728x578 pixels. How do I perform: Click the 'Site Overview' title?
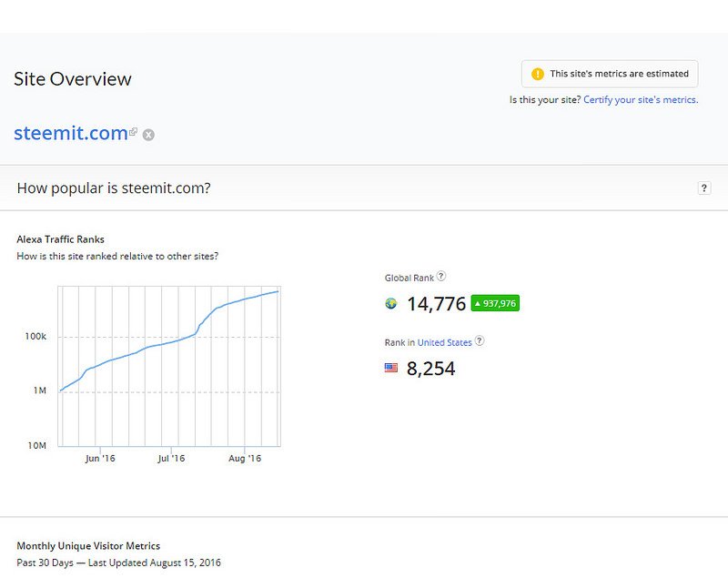73,79
